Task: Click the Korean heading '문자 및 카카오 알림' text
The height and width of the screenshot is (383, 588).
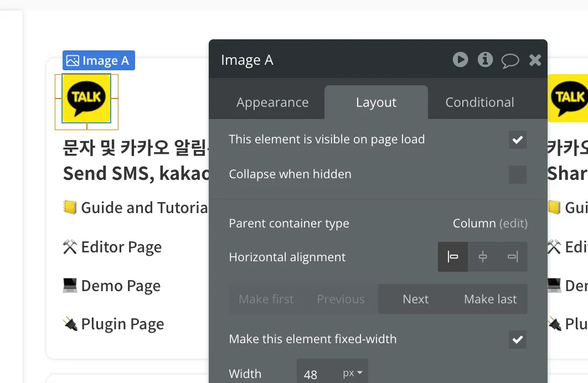Action: [136, 148]
